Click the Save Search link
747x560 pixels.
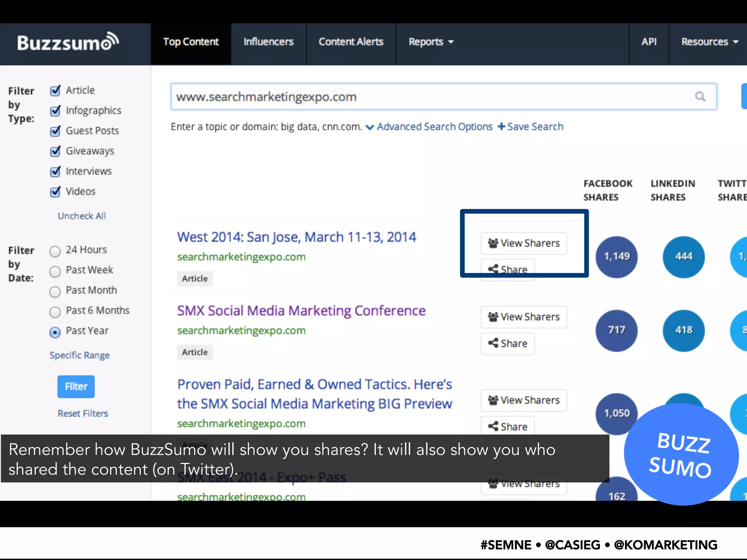[x=531, y=127]
